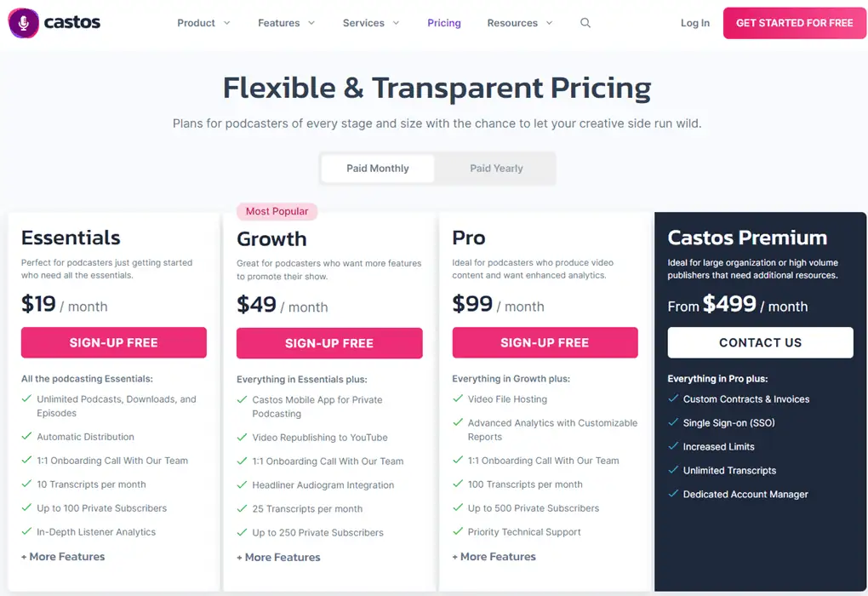
Task: Expand the Resources dropdown chevron
Action: (x=549, y=23)
